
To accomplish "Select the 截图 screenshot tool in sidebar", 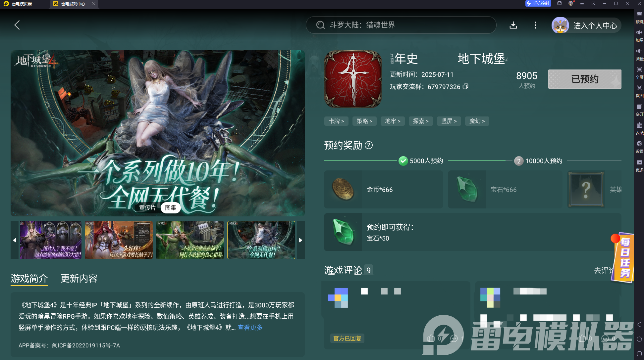I will 639,92.
